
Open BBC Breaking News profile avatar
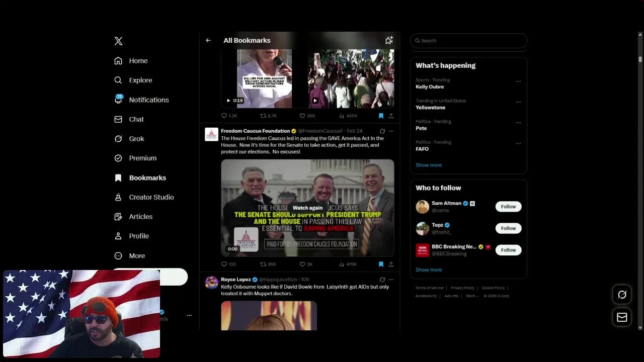(422, 250)
